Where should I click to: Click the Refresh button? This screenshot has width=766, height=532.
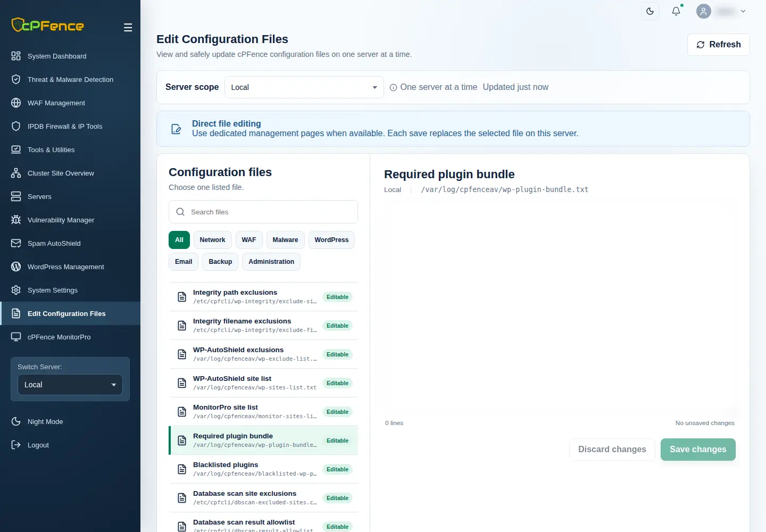(719, 45)
